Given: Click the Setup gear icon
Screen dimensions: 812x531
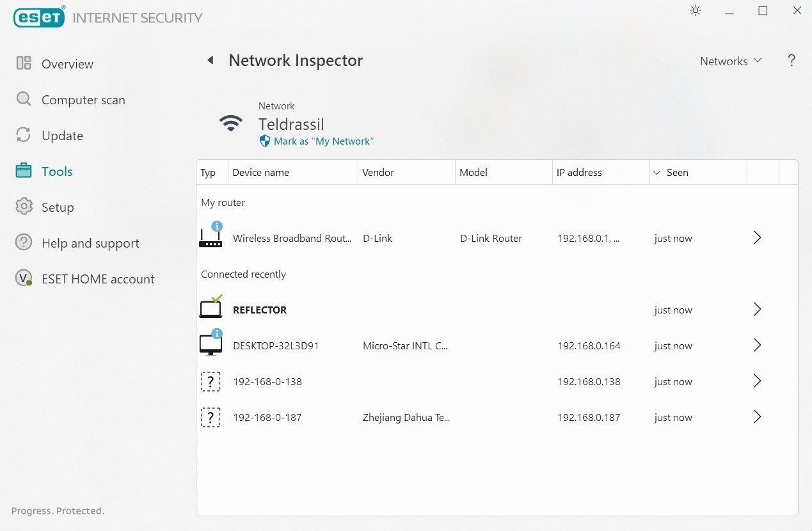Looking at the screenshot, I should (x=24, y=207).
